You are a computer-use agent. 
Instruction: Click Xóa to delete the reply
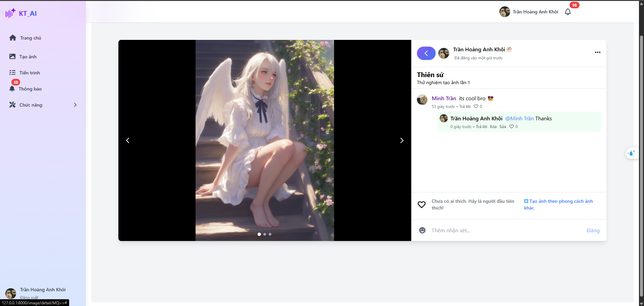[493, 127]
